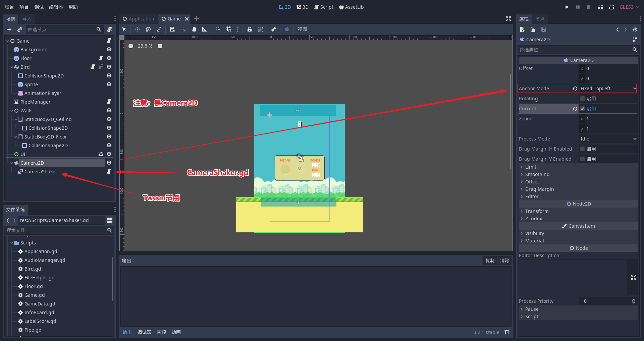Add a new node with plus icon
Viewport: 644px width, 341px height.
point(9,30)
